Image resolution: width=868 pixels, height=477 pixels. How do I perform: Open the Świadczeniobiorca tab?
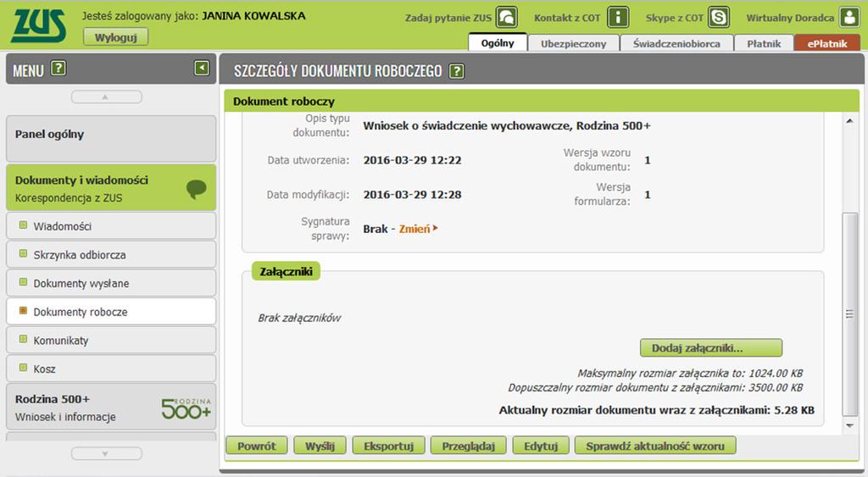(x=676, y=43)
